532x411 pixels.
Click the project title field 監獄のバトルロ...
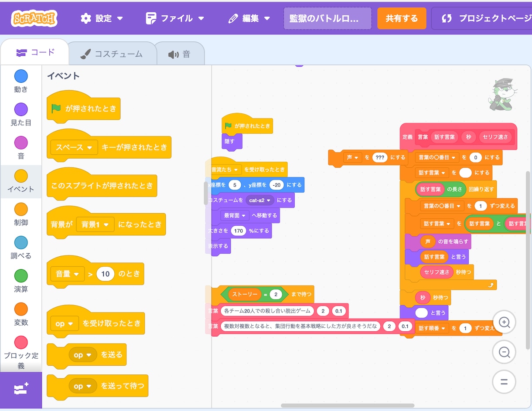point(327,18)
